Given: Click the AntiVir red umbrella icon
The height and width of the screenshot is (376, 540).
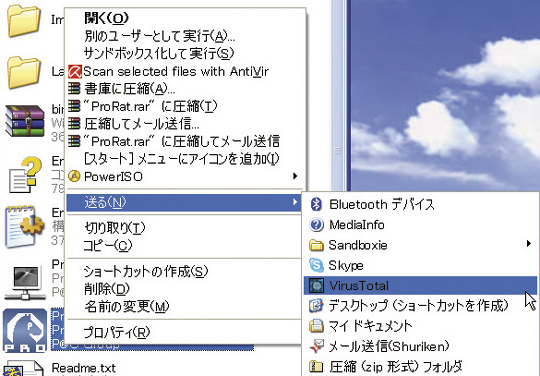Looking at the screenshot, I should 75,72.
